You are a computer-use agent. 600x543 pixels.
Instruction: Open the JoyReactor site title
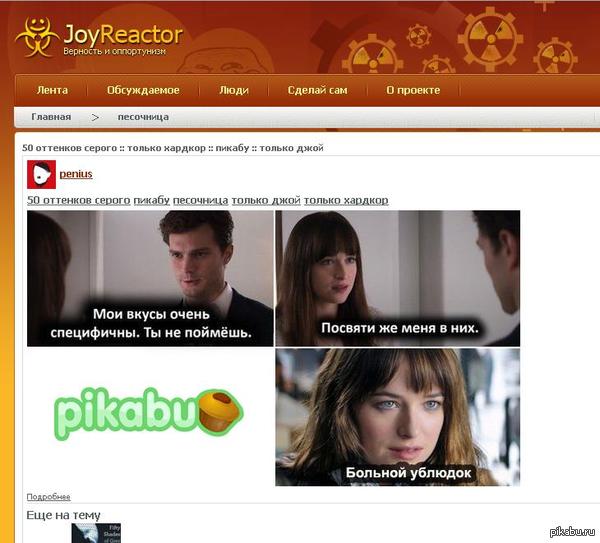click(123, 34)
